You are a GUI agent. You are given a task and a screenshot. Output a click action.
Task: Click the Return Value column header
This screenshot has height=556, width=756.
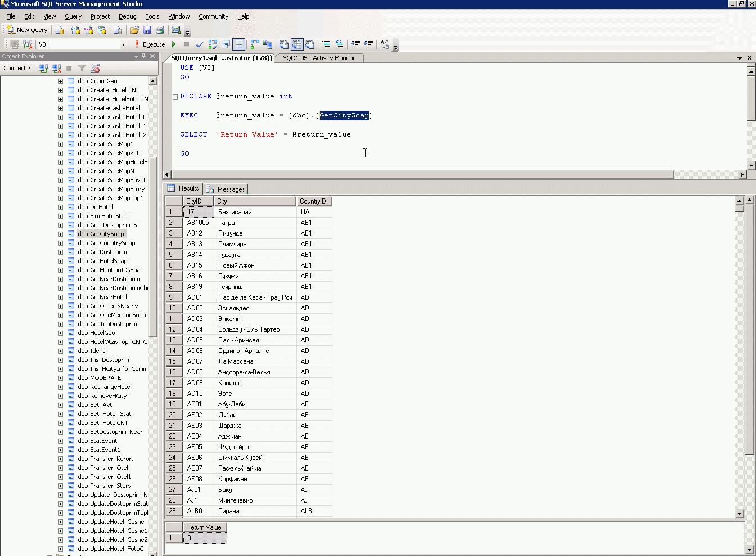click(205, 527)
